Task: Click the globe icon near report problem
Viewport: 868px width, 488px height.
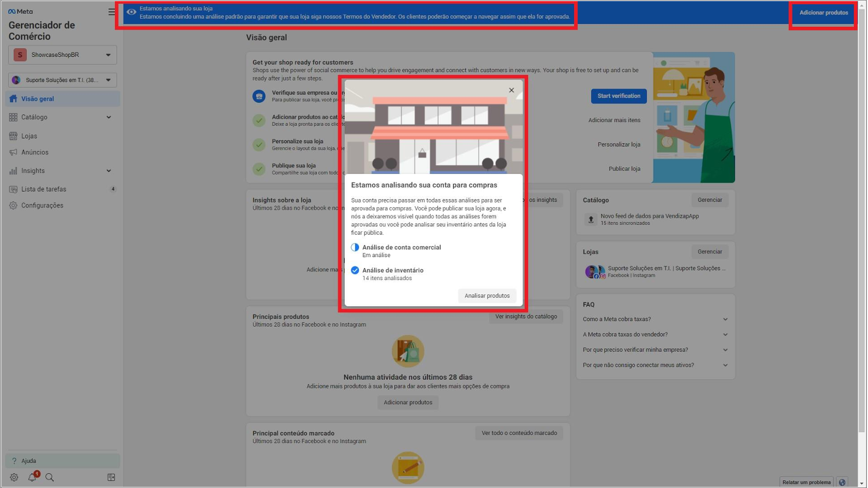Action: [842, 482]
